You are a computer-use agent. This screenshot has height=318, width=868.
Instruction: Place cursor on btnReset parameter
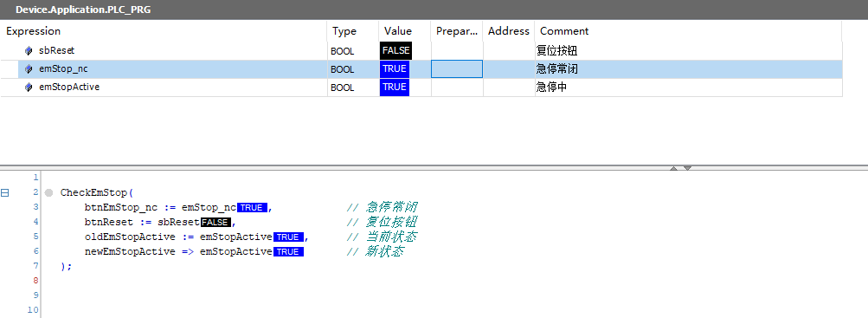pyautogui.click(x=109, y=223)
